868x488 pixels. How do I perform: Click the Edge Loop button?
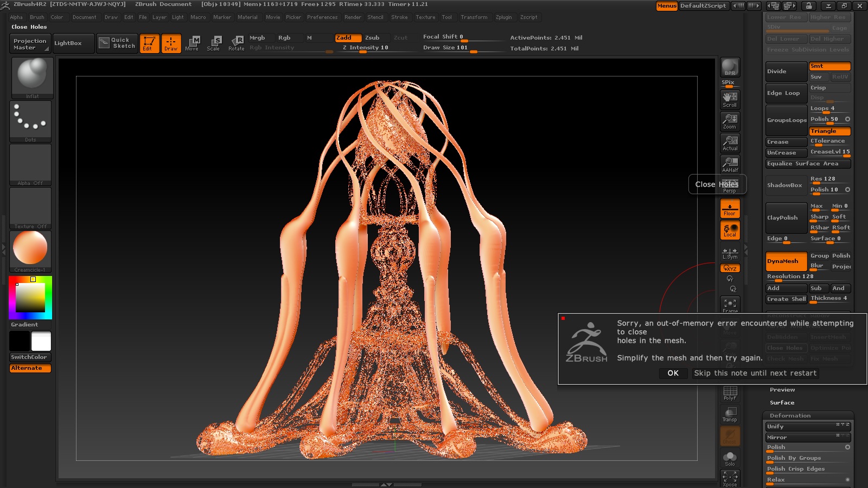point(786,93)
